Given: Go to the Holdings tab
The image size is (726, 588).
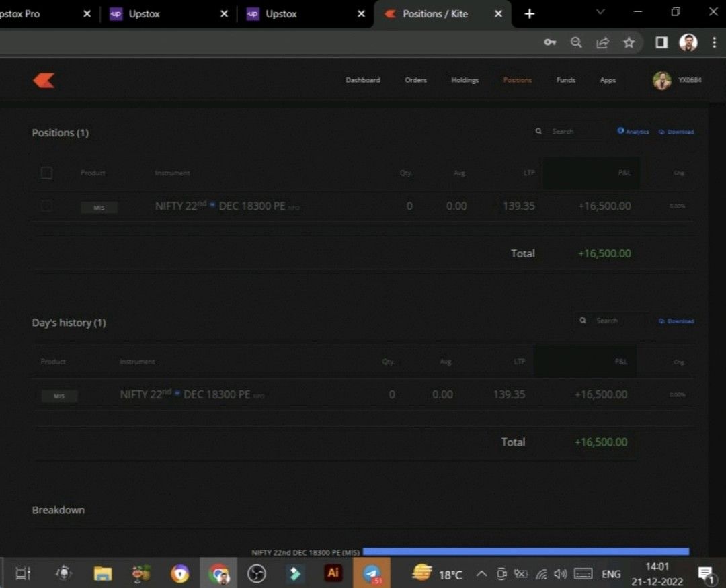Looking at the screenshot, I should pyautogui.click(x=465, y=80).
